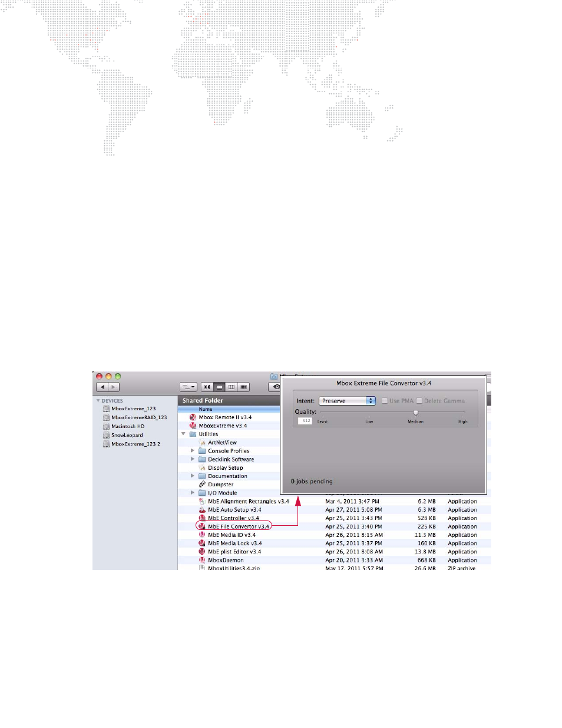Viewport: 562px width, 728px height.
Task: Click date 'Apr 20, 2011 3:33 AM'
Action: tap(354, 561)
